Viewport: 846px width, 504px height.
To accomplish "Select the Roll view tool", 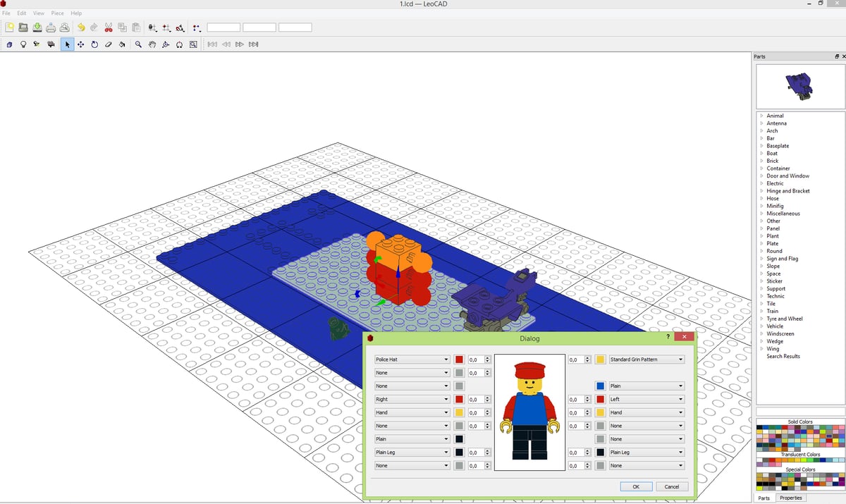I will coord(180,44).
